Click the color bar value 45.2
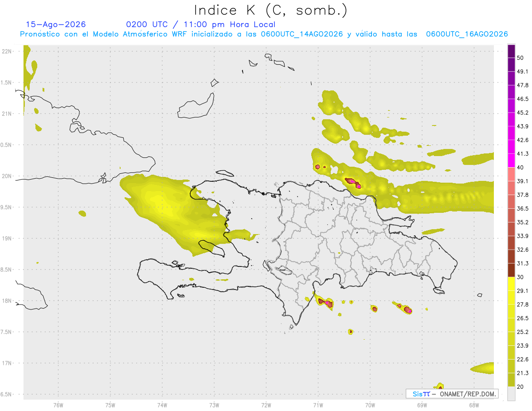 pos(523,113)
